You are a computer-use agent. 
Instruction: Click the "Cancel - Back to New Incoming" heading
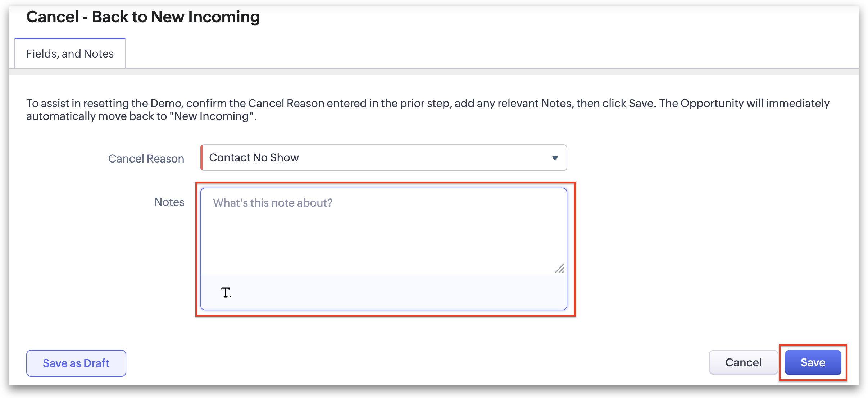click(x=143, y=17)
